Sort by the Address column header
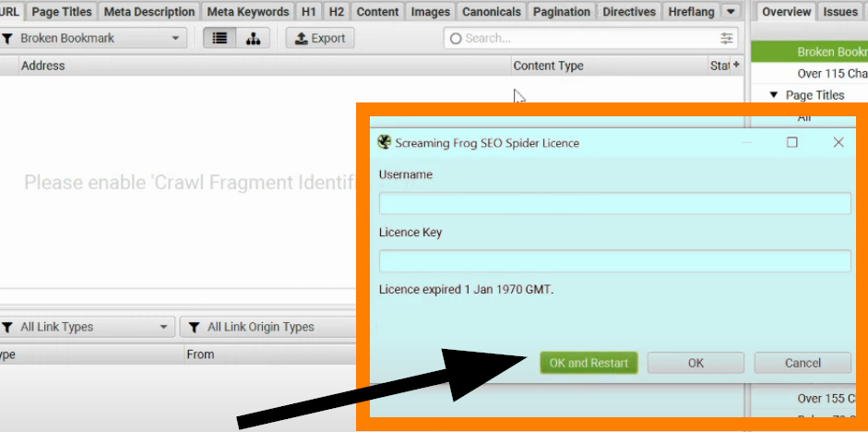 tap(265, 66)
